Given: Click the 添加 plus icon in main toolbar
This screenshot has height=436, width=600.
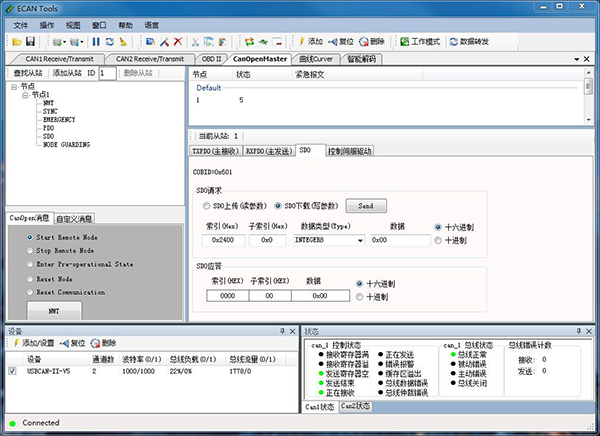Looking at the screenshot, I should (x=310, y=42).
